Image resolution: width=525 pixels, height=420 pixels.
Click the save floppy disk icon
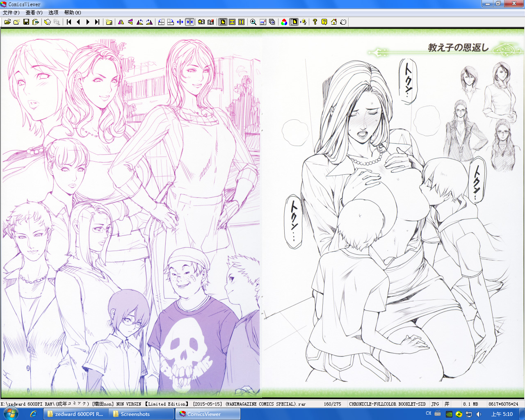(26, 22)
